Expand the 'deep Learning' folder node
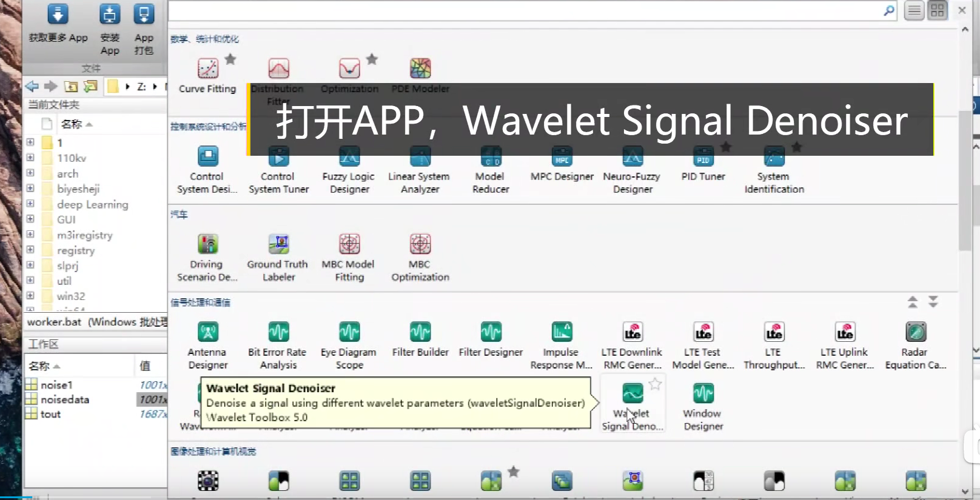Image resolution: width=980 pixels, height=500 pixels. [x=30, y=204]
